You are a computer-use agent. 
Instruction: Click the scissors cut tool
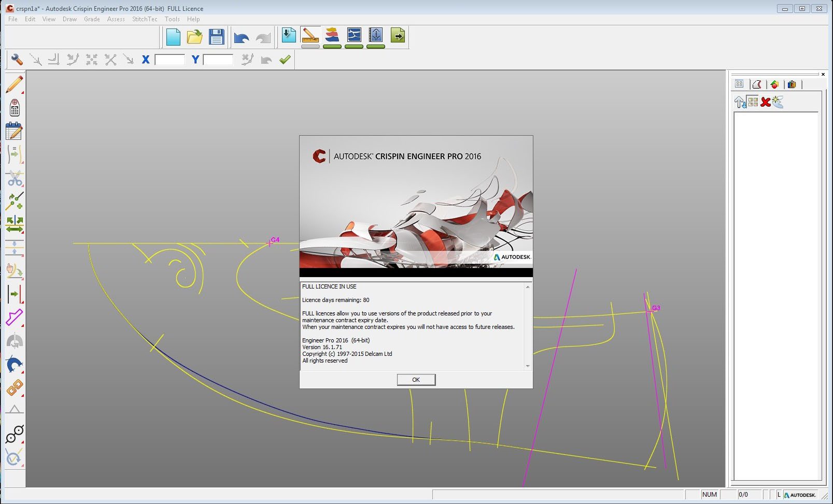tap(15, 179)
